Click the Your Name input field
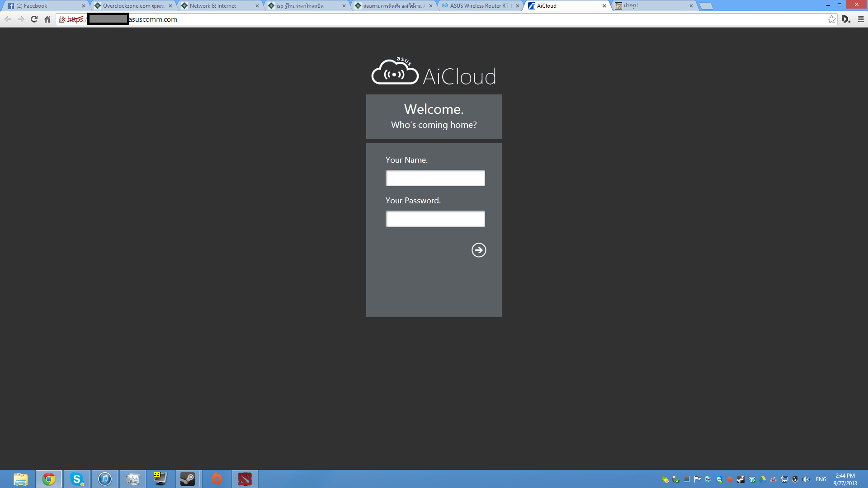This screenshot has width=868, height=488. click(x=435, y=178)
